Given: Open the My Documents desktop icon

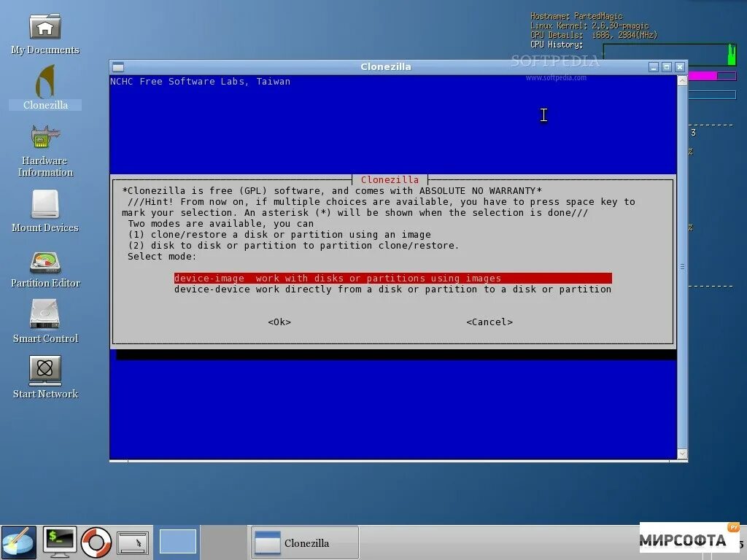Looking at the screenshot, I should coord(44,34).
